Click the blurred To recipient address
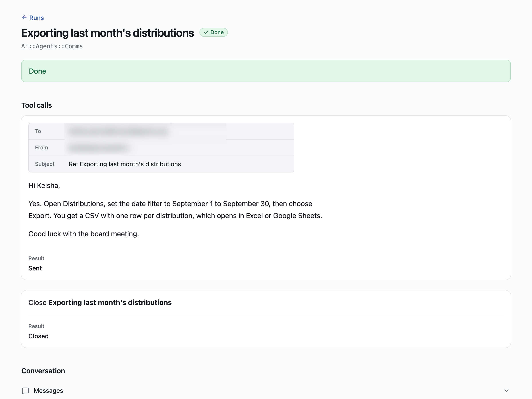The image size is (532, 399). tap(118, 131)
